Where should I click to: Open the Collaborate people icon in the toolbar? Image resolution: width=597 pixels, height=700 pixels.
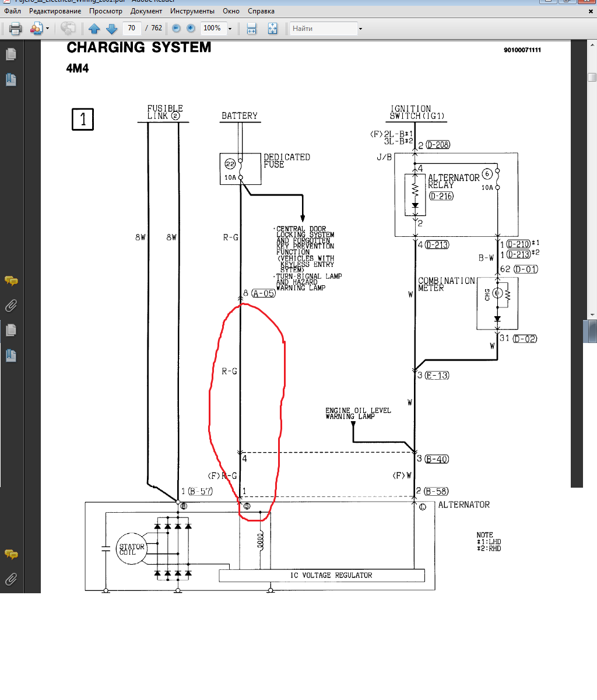[x=36, y=29]
